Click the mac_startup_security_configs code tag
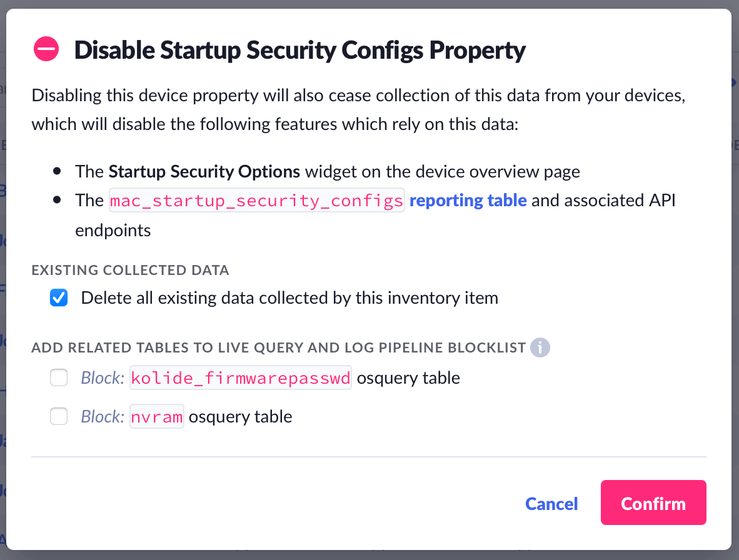The width and height of the screenshot is (739, 560). coord(257,201)
